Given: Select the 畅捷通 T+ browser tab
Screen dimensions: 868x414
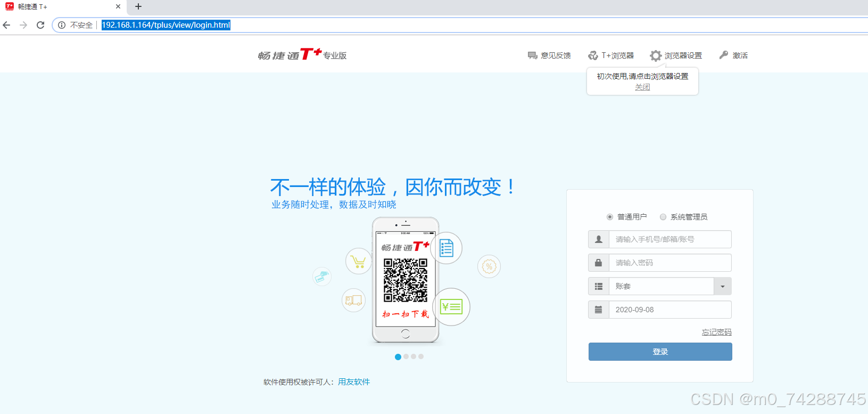Looking at the screenshot, I should (x=63, y=7).
